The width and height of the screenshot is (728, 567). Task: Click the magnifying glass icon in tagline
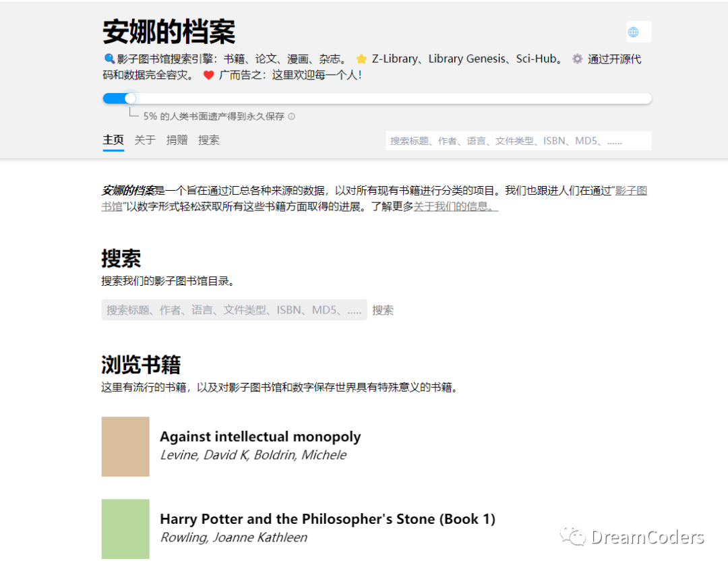point(109,59)
